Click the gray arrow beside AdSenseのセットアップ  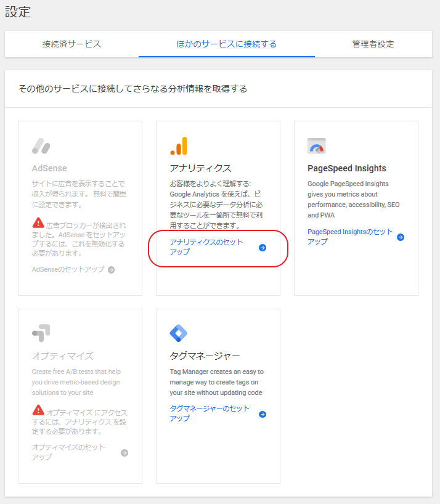tap(112, 269)
